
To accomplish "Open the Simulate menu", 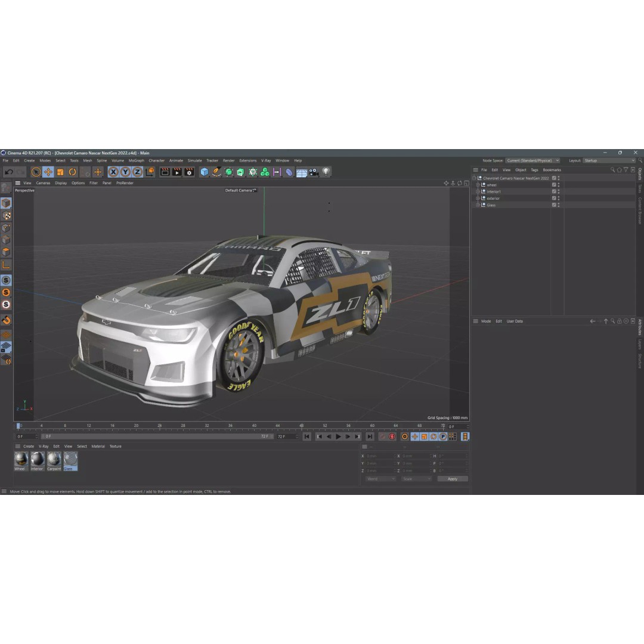I will [x=194, y=160].
